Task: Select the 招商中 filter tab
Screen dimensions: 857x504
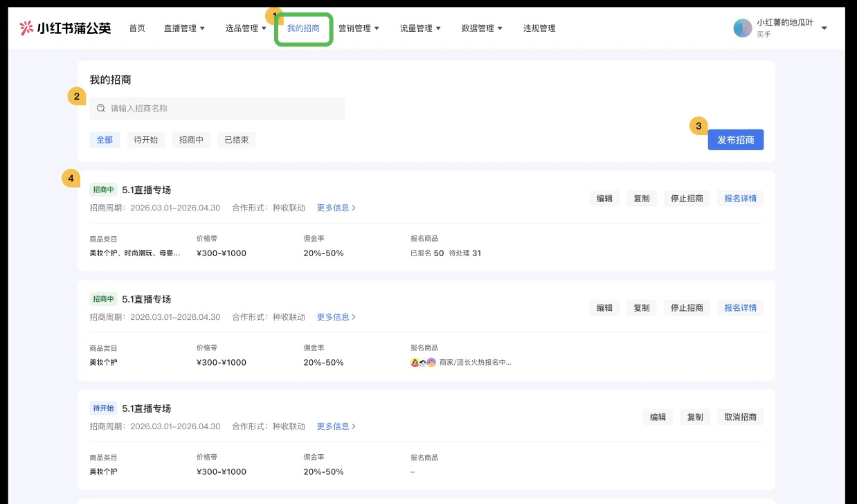Action: [191, 140]
